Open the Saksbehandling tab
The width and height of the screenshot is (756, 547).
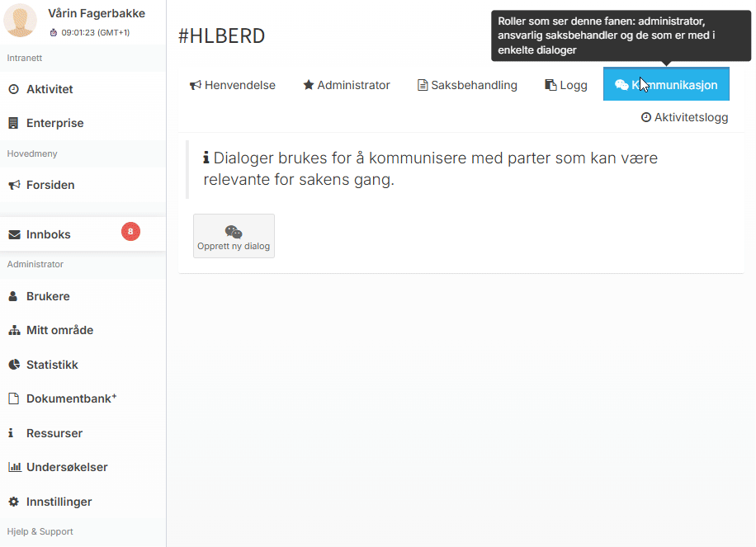click(x=467, y=85)
